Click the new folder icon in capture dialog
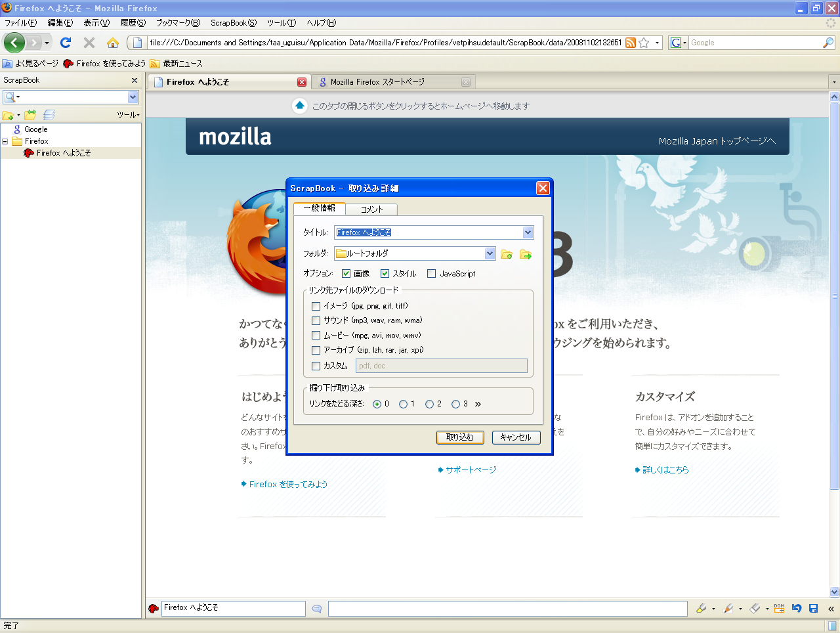 click(507, 254)
